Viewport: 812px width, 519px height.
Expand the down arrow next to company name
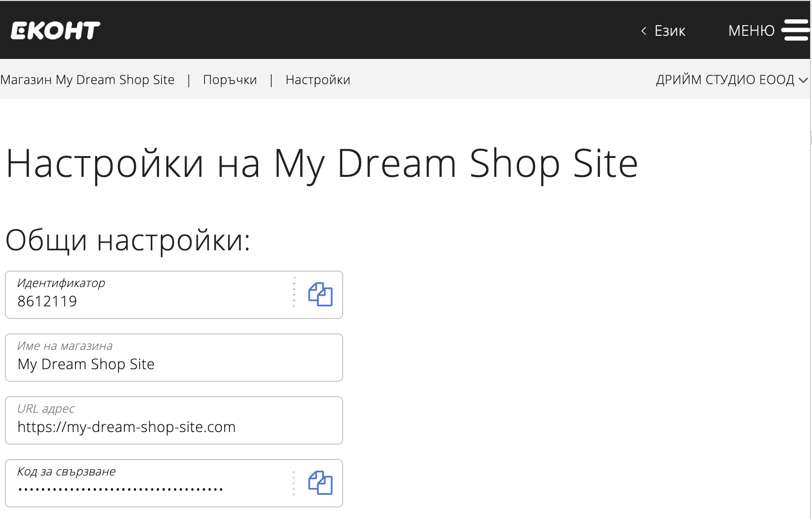[803, 80]
